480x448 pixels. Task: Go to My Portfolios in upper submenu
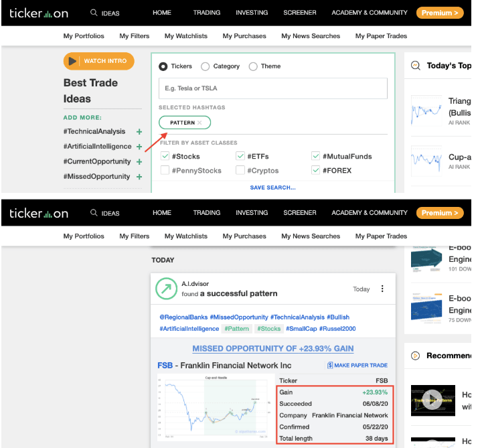pos(84,36)
